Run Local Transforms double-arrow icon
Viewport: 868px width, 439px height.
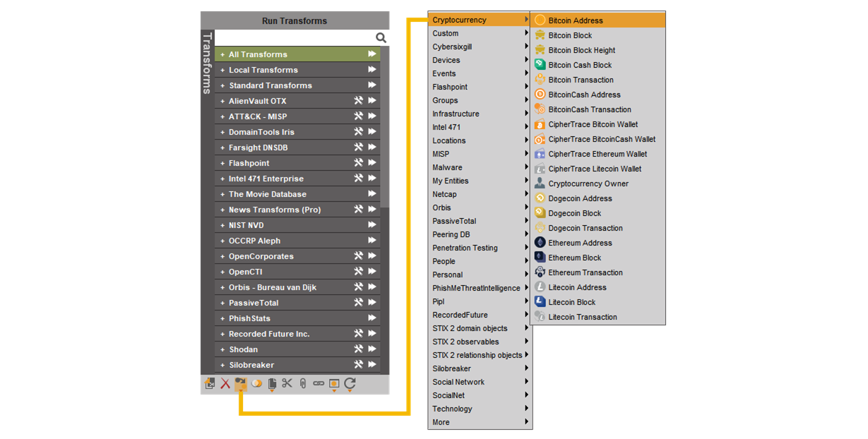[372, 70]
